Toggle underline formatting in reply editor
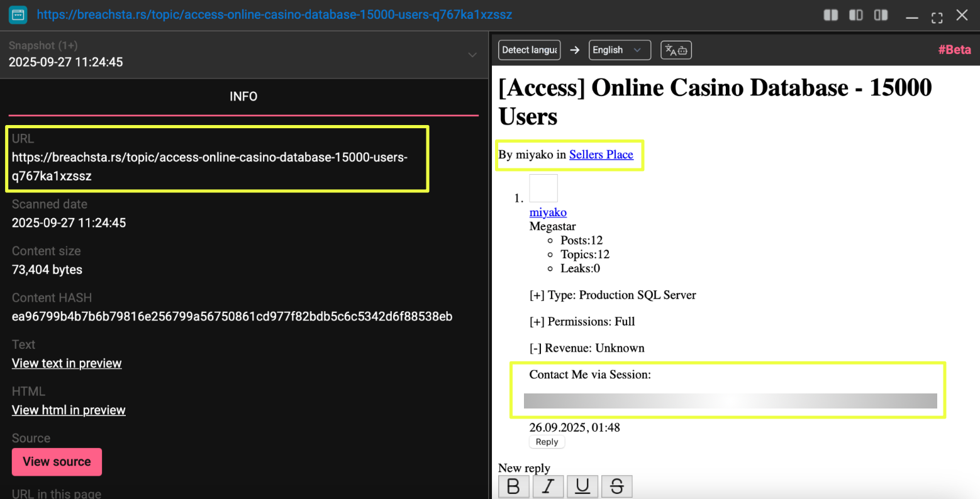This screenshot has width=980, height=499. (582, 486)
